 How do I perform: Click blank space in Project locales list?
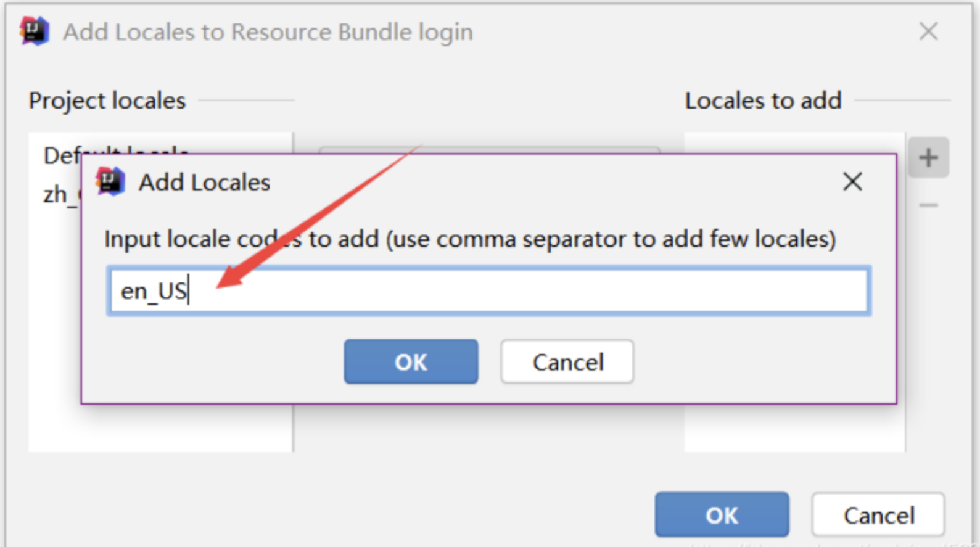click(160, 428)
